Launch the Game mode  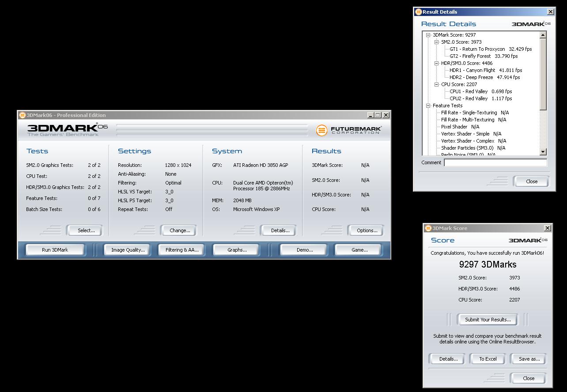coord(359,250)
